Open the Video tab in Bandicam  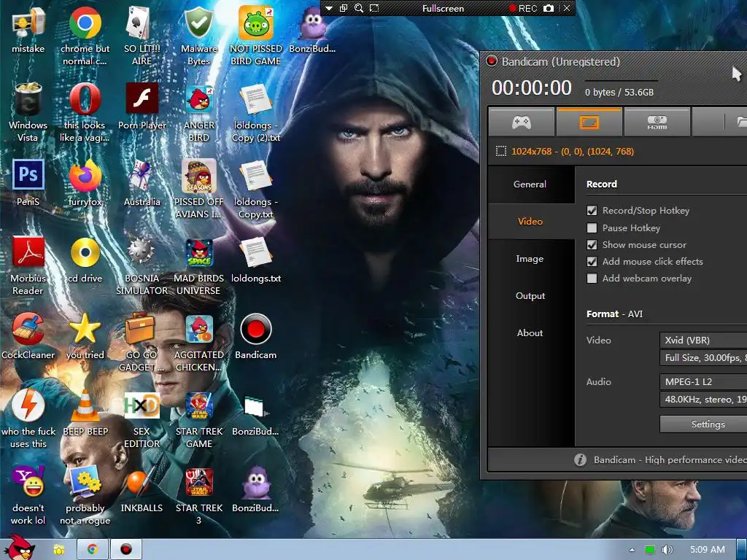530,222
